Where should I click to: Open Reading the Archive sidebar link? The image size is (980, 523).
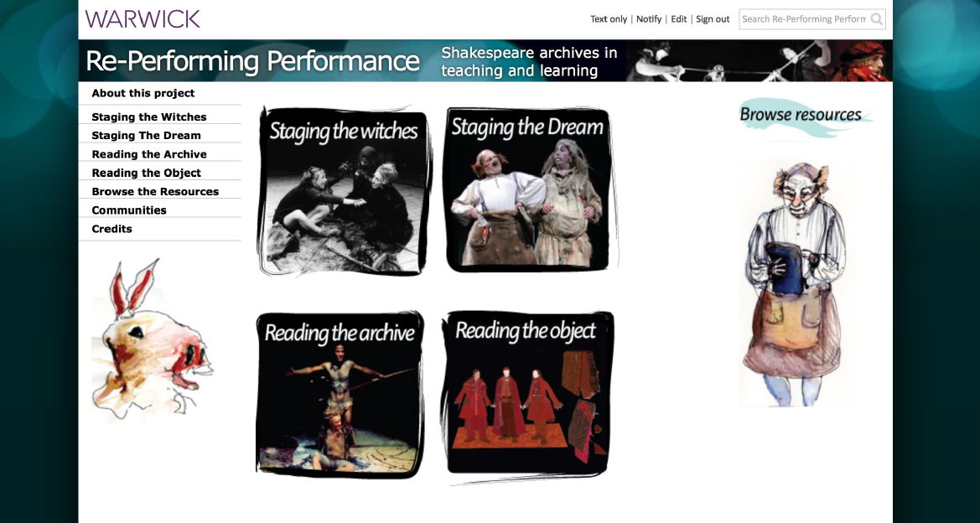[x=148, y=154]
